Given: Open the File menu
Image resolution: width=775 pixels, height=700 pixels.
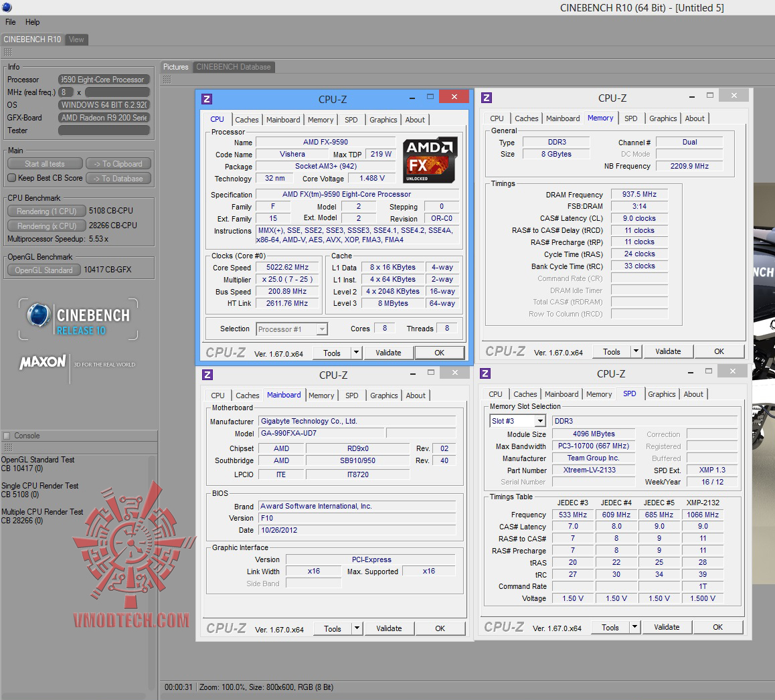Looking at the screenshot, I should (x=11, y=22).
